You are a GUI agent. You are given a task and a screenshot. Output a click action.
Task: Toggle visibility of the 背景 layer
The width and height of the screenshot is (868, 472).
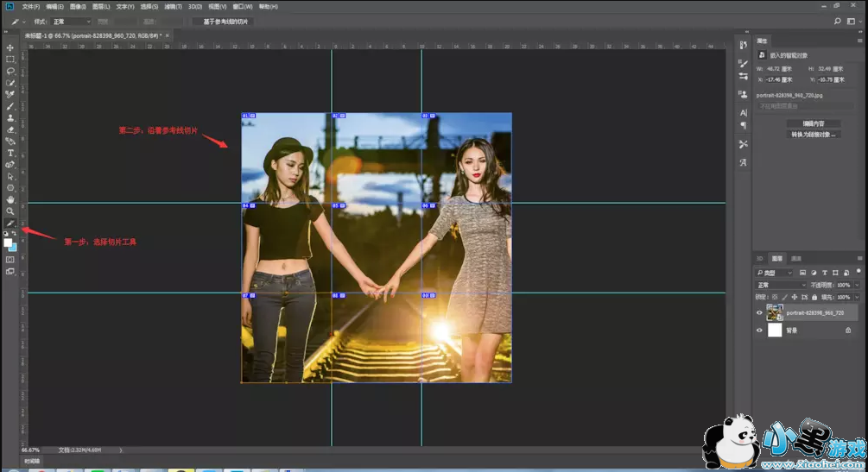pos(759,330)
